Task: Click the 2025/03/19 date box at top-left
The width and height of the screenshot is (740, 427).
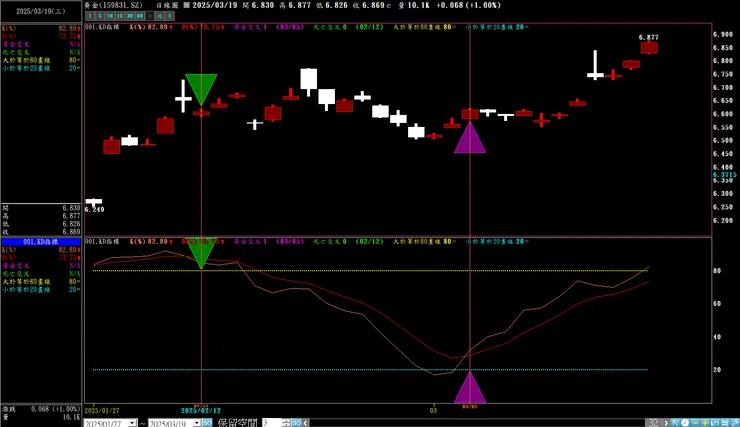Action: [x=41, y=11]
